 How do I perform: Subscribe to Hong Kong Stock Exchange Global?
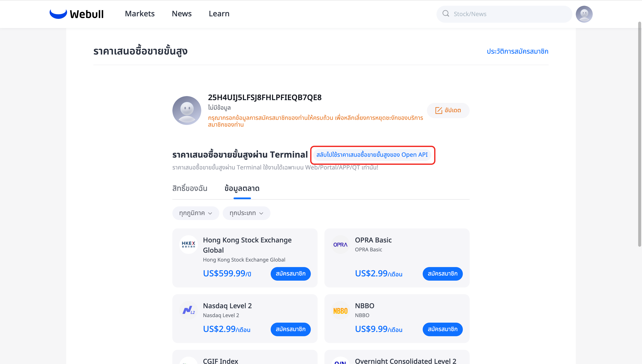point(290,274)
